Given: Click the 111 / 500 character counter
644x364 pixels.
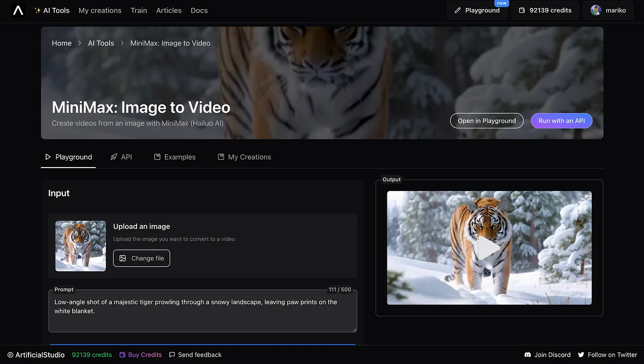Looking at the screenshot, I should pos(339,289).
